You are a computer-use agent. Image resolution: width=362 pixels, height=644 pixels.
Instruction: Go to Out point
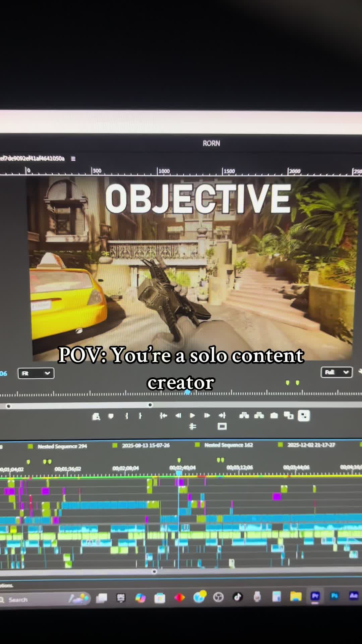(x=222, y=416)
